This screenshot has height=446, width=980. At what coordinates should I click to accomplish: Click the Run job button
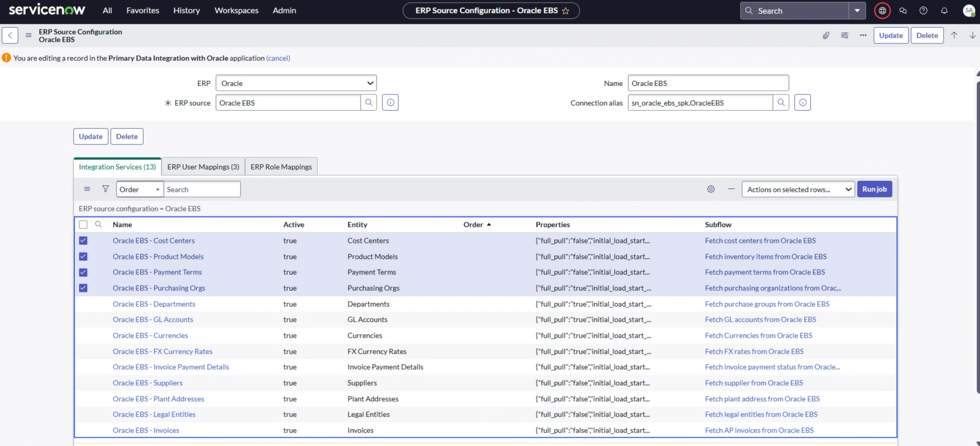click(x=874, y=189)
